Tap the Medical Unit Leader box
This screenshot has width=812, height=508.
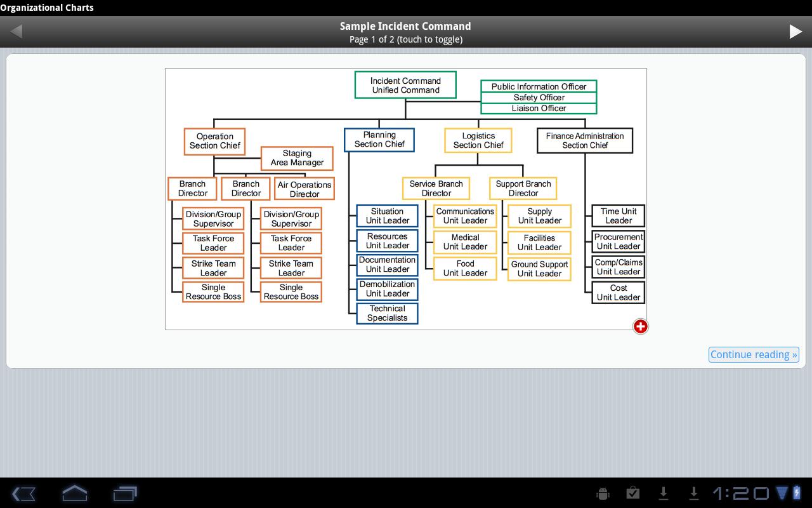[x=465, y=242]
